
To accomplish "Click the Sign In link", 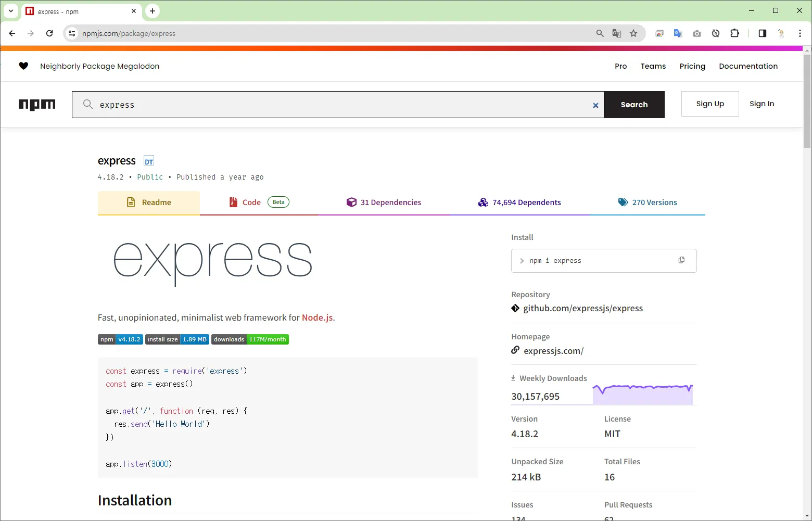I will click(x=762, y=104).
